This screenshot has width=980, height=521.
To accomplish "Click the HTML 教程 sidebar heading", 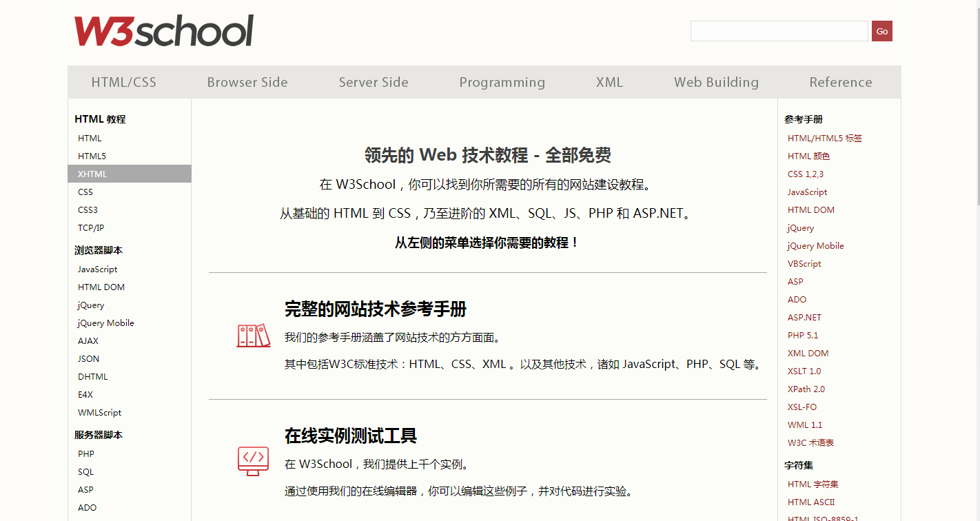I will click(100, 119).
